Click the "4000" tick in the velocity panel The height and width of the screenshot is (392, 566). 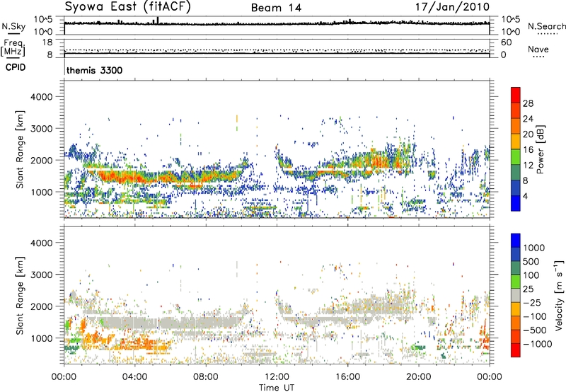pos(42,243)
